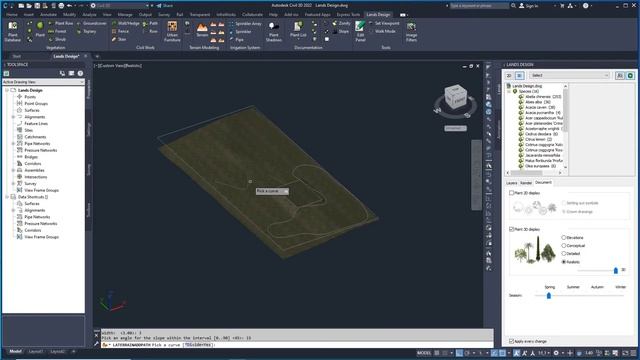Viewport: 640px width, 360px height.
Task: Select the Terrain modeling tool
Action: [202, 30]
